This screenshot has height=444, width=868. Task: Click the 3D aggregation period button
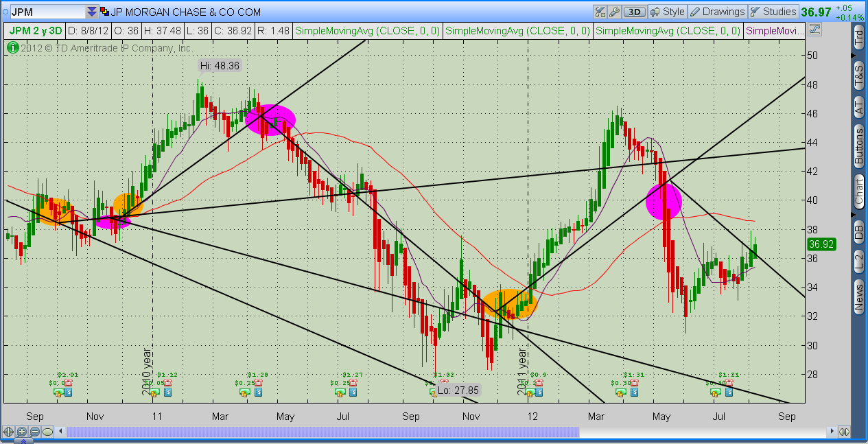(x=635, y=12)
